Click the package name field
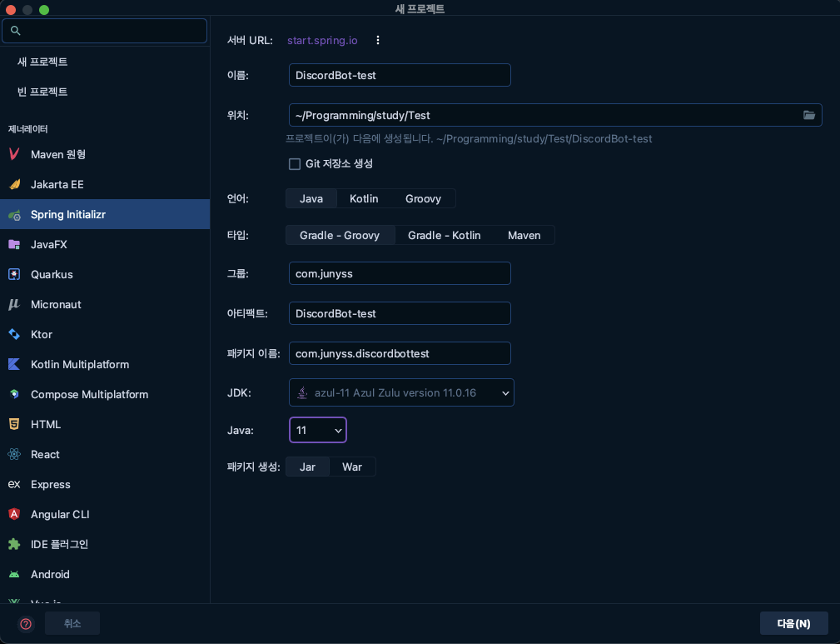Screen dimensions: 840x644 coord(400,353)
